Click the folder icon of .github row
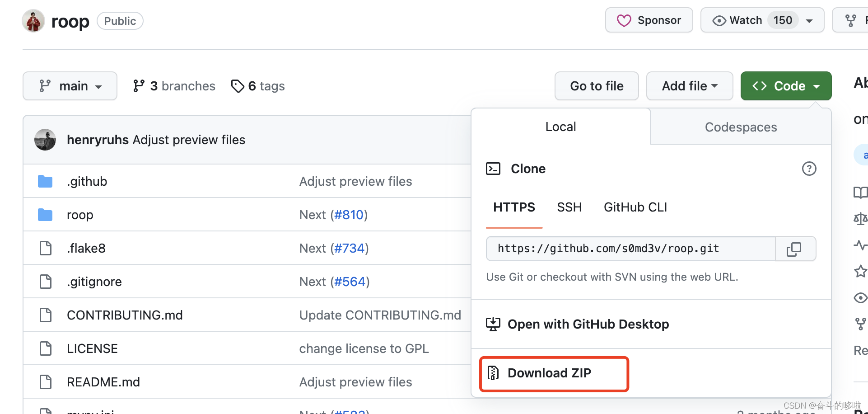The width and height of the screenshot is (868, 414). click(45, 181)
